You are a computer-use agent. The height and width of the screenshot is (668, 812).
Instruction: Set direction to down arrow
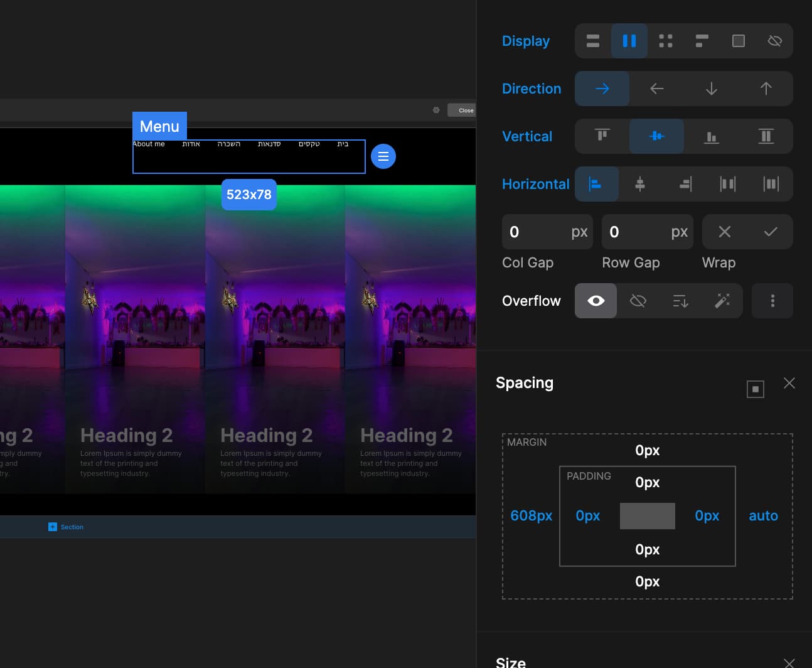(712, 89)
